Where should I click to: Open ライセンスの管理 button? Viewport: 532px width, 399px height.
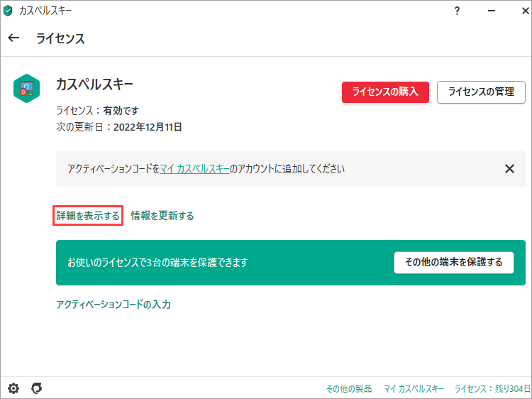coord(481,92)
